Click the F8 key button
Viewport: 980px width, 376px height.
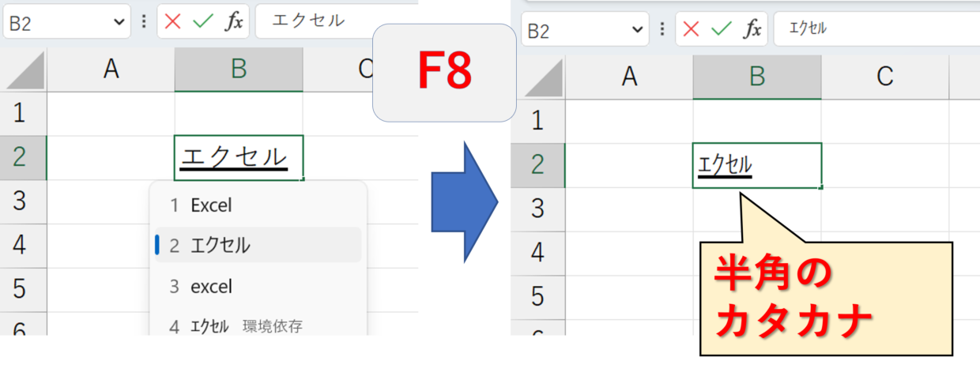click(444, 73)
